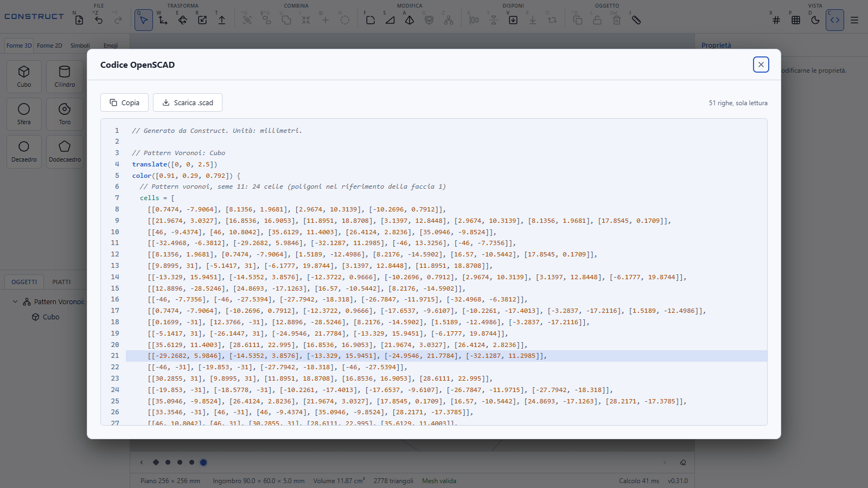
Task: Click the Mesh valida status text
Action: [439, 481]
